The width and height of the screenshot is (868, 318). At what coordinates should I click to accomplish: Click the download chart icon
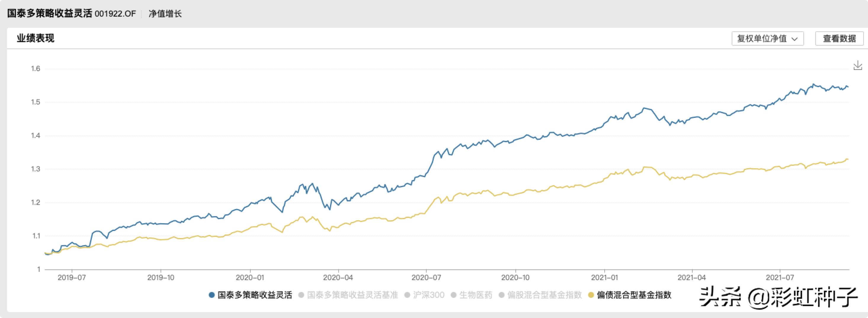[x=858, y=65]
